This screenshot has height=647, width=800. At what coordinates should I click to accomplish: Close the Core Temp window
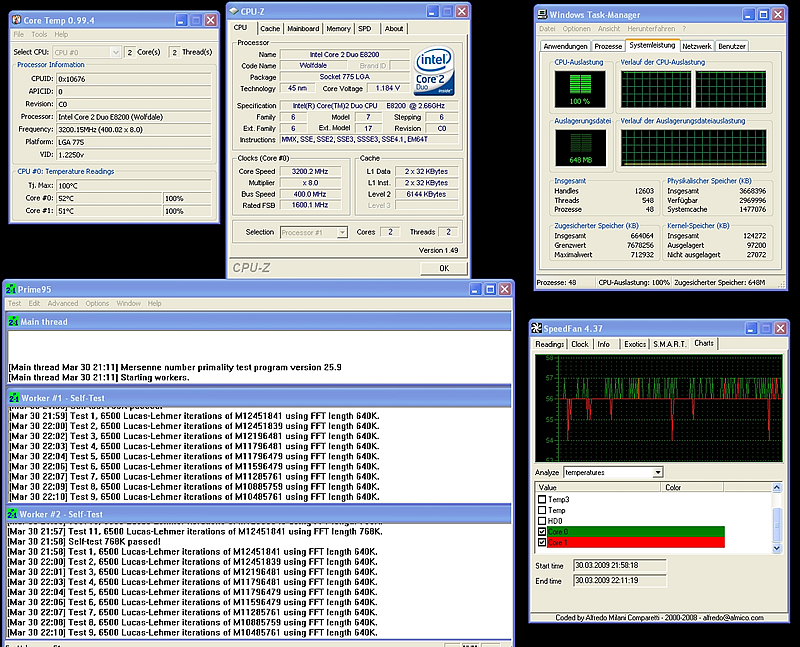pyautogui.click(x=210, y=20)
